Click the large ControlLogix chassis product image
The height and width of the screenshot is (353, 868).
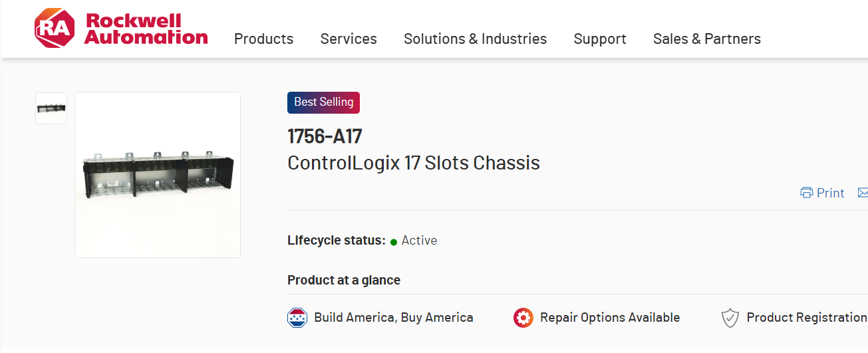158,175
